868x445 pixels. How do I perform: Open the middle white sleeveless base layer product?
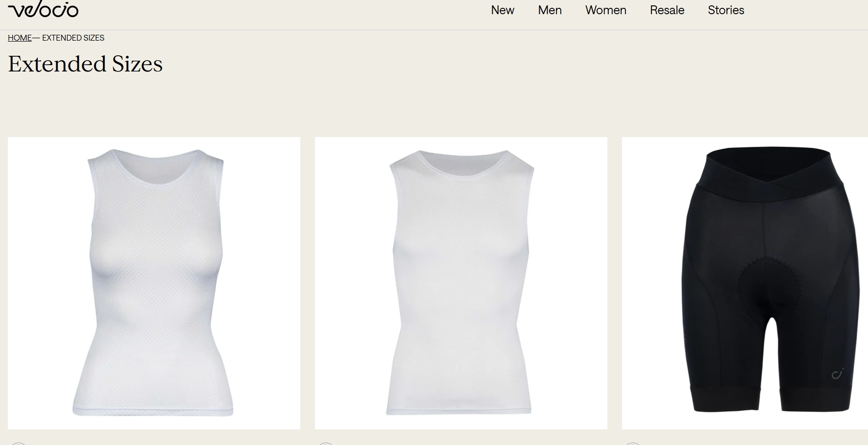tap(460, 283)
